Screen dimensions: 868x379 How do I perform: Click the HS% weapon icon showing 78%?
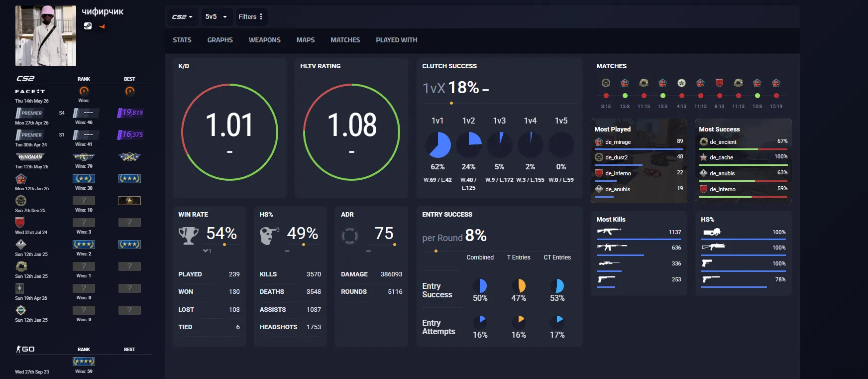pyautogui.click(x=711, y=279)
